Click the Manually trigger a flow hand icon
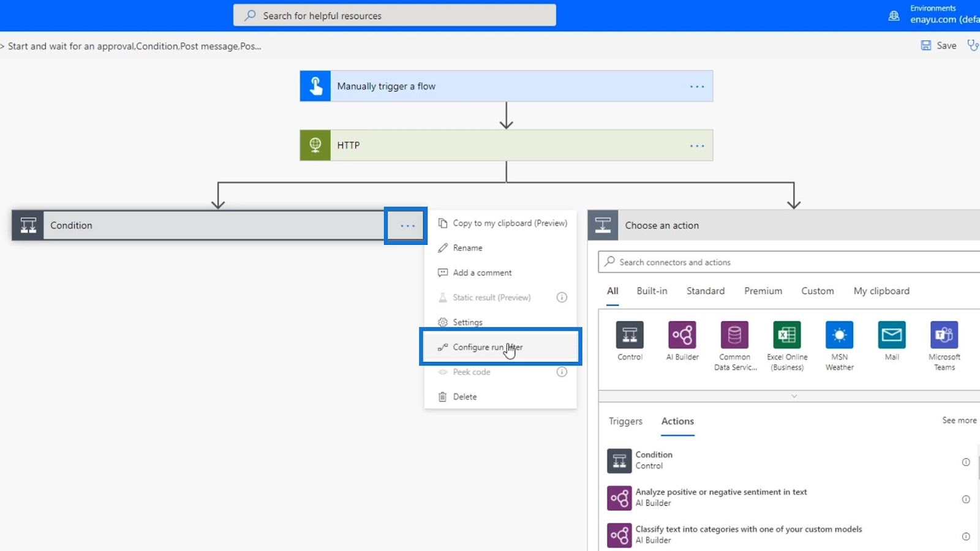 click(315, 86)
